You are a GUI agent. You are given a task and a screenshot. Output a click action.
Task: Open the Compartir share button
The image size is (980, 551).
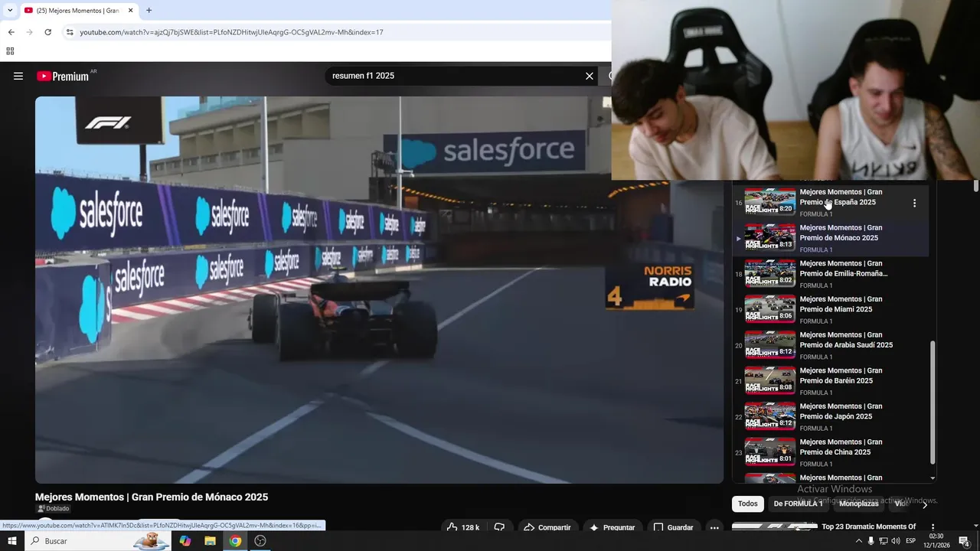[x=547, y=527]
